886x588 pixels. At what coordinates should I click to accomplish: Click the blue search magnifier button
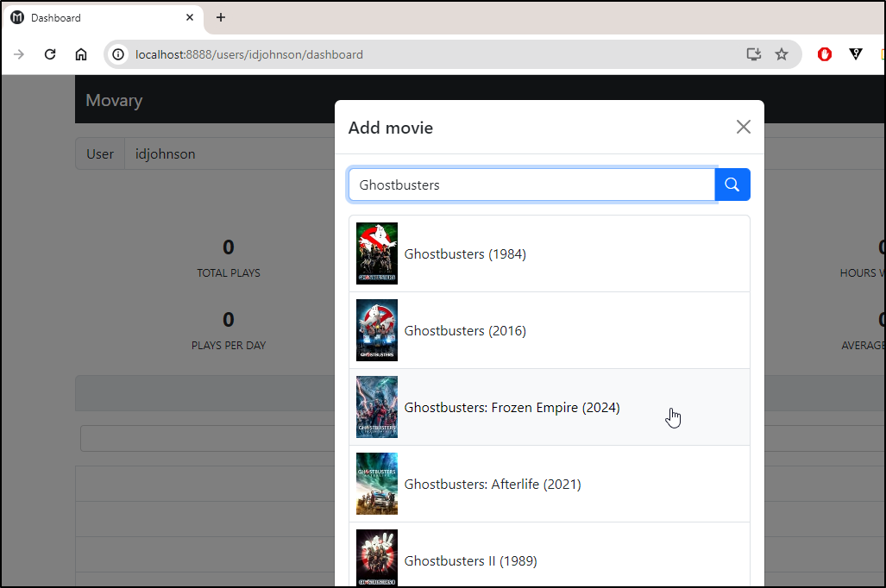(x=732, y=185)
